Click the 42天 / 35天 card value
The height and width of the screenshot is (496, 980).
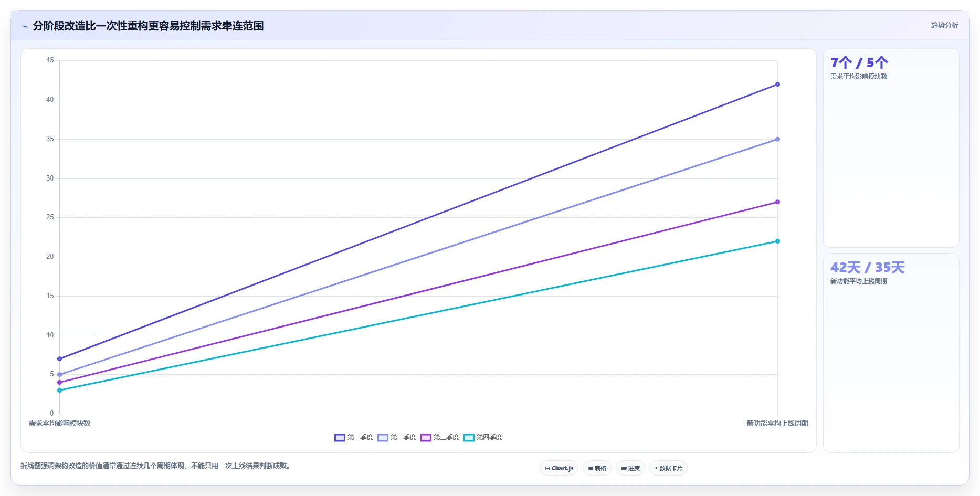pyautogui.click(x=868, y=268)
